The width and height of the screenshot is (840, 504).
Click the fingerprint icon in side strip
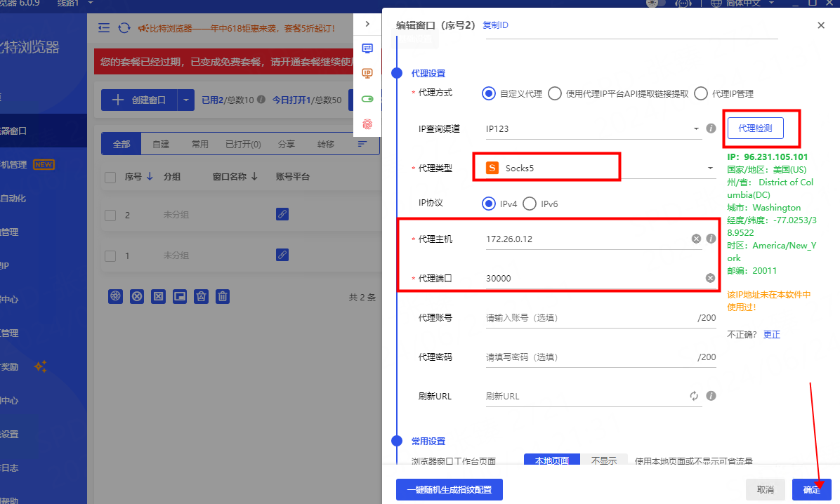point(367,124)
